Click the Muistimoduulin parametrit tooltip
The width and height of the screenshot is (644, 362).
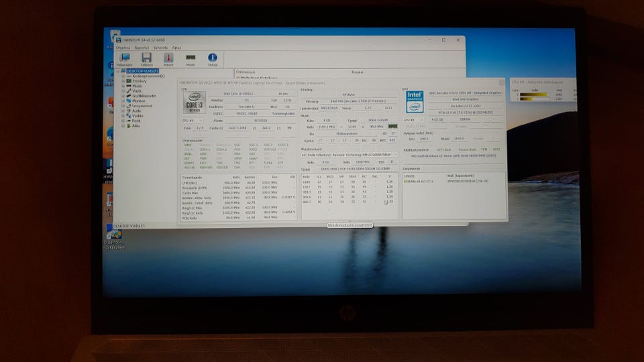pos(350,225)
